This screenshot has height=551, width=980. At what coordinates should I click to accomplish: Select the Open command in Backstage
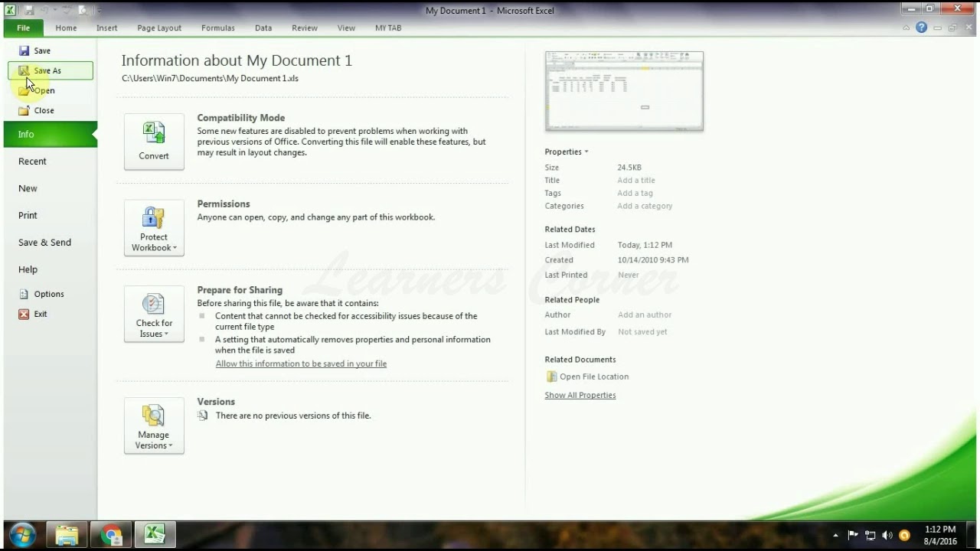coord(37,90)
